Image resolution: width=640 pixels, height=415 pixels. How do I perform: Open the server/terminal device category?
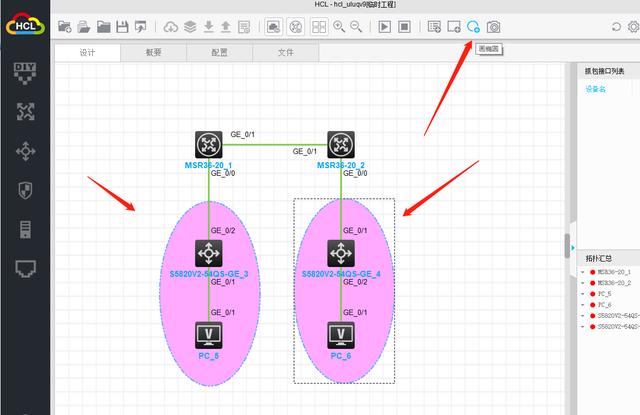pos(25,229)
